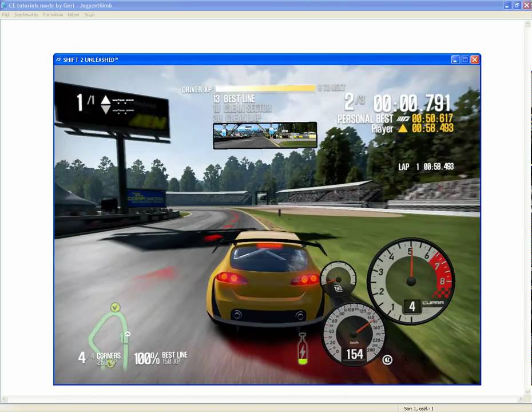The image size is (532, 412).
Task: Click the small turbo boost gauge
Action: (338, 279)
